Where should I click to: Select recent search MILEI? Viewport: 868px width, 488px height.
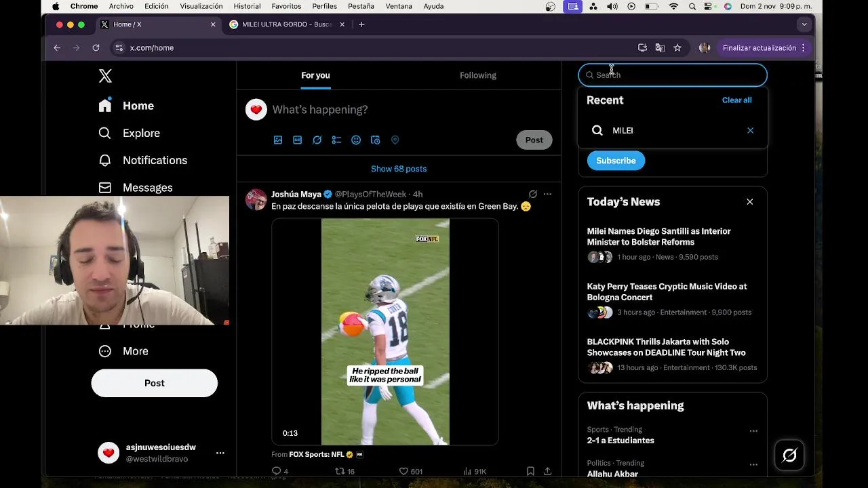tap(673, 130)
